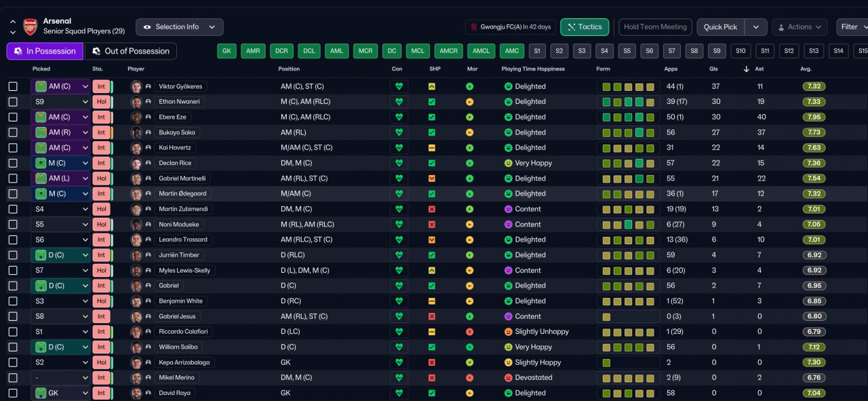The width and height of the screenshot is (868, 401).
Task: Select the AMCR position slot
Action: click(x=449, y=51)
